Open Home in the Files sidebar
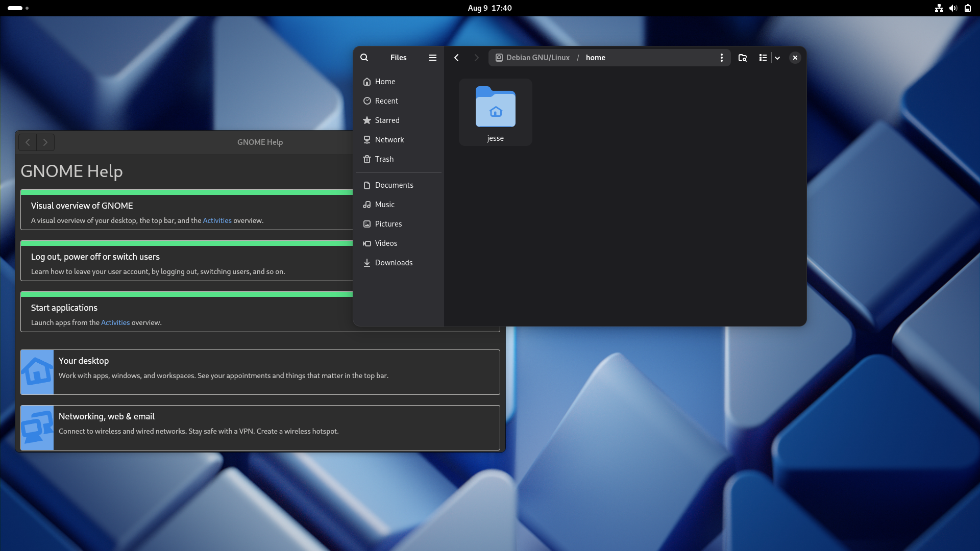Image resolution: width=980 pixels, height=551 pixels. pyautogui.click(x=399, y=82)
